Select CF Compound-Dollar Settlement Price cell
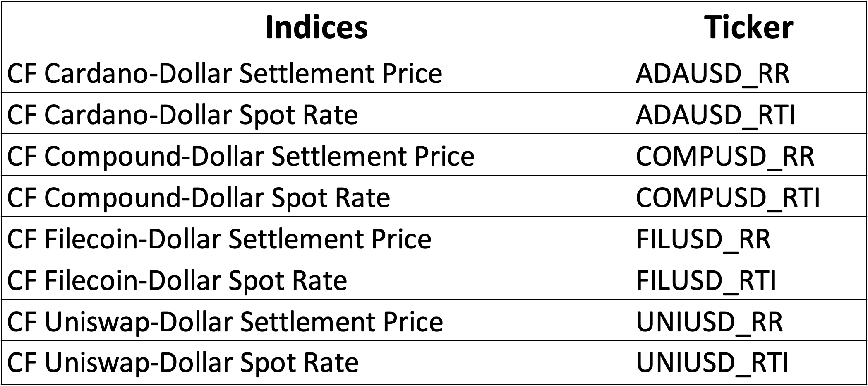Image resolution: width=868 pixels, height=386 pixels. [x=317, y=155]
